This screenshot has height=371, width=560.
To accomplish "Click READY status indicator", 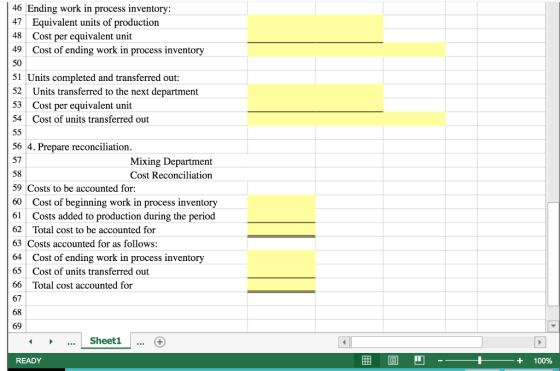I will 29,361.
